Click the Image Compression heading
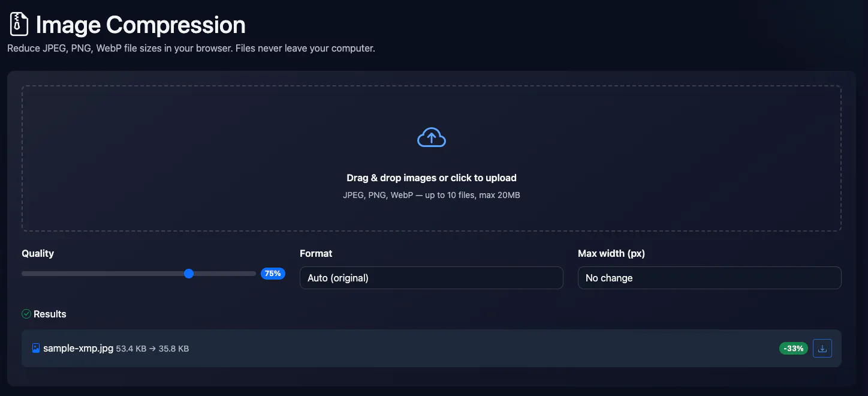This screenshot has height=396, width=868. pyautogui.click(x=141, y=25)
